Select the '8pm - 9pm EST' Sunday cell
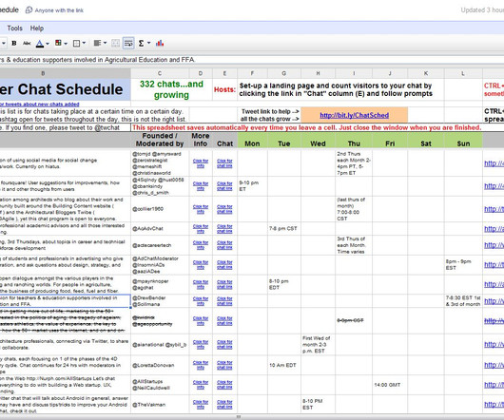 coord(463,265)
